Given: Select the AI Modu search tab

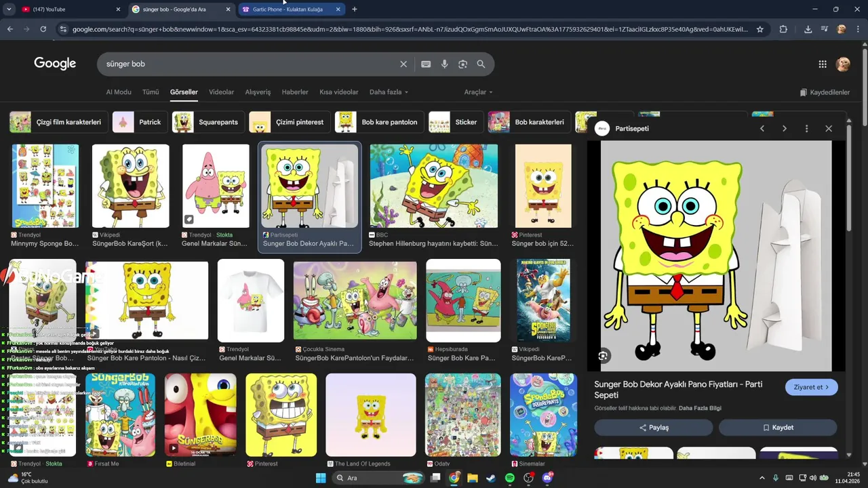Looking at the screenshot, I should click(x=119, y=92).
